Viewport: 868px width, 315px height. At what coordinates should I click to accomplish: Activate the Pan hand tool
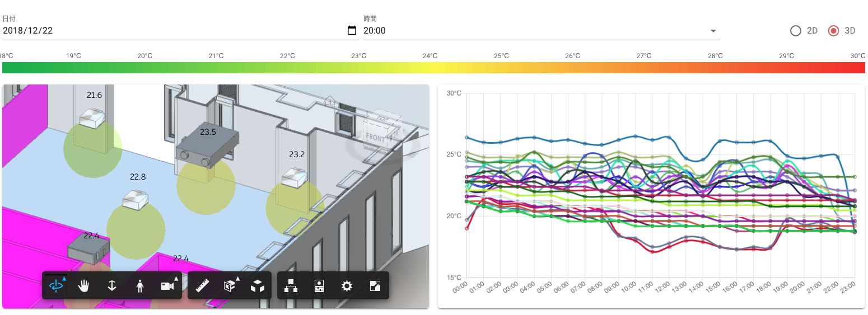coord(84,286)
